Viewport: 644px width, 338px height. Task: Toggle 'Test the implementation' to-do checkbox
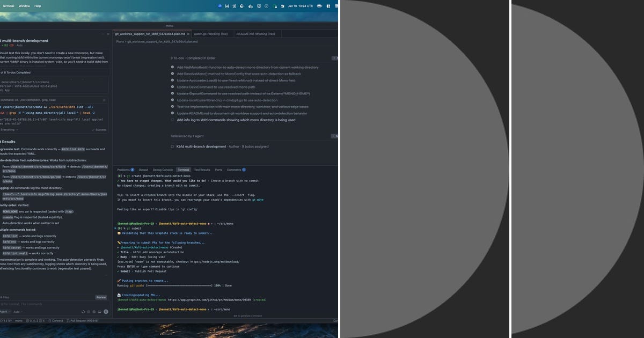click(172, 107)
